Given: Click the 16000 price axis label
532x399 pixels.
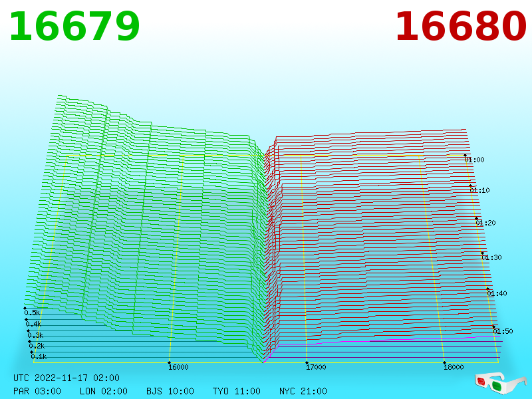Looking at the screenshot, I should pos(178,367).
